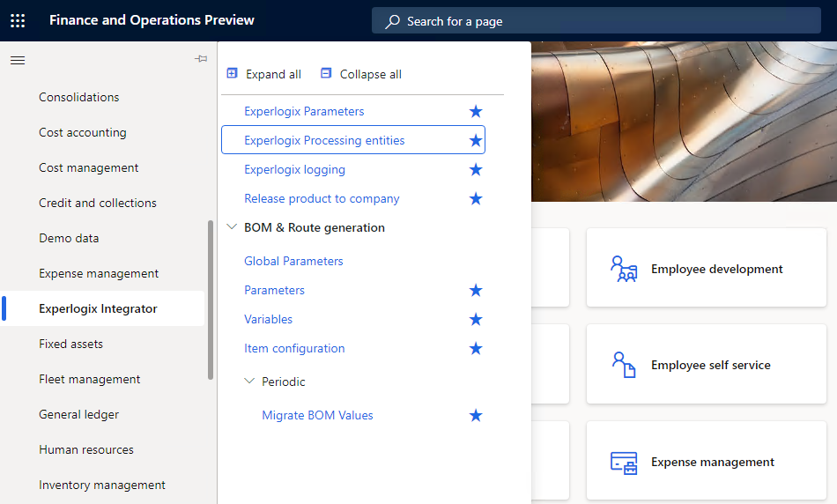This screenshot has width=837, height=504.
Task: Select the Experlogix Integrator module
Action: tap(98, 308)
